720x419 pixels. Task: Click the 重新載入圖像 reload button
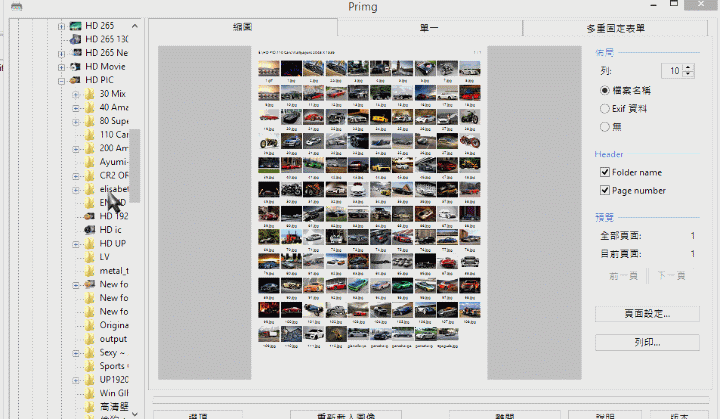[346, 415]
